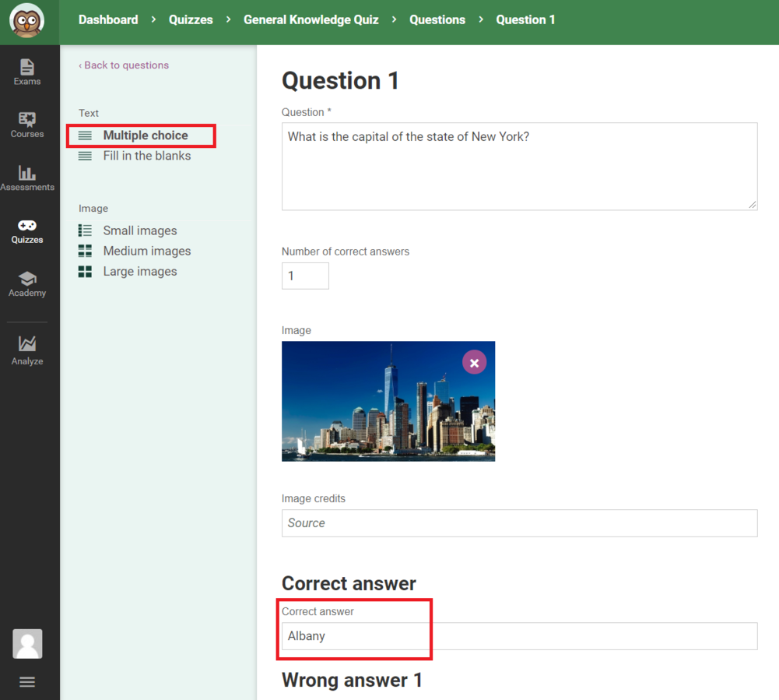
Task: Select the Small images layout
Action: click(139, 230)
